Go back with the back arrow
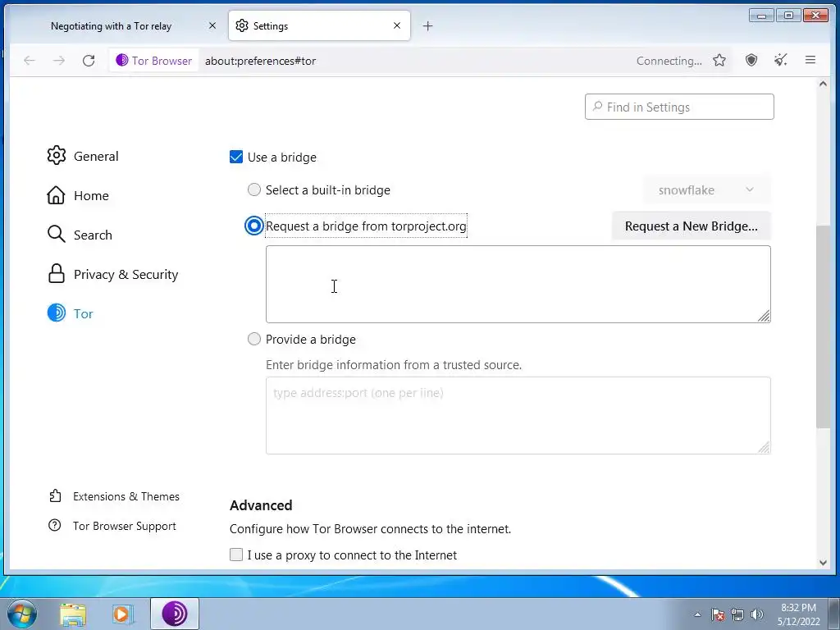Screen dimensions: 840x630 pos(30,61)
